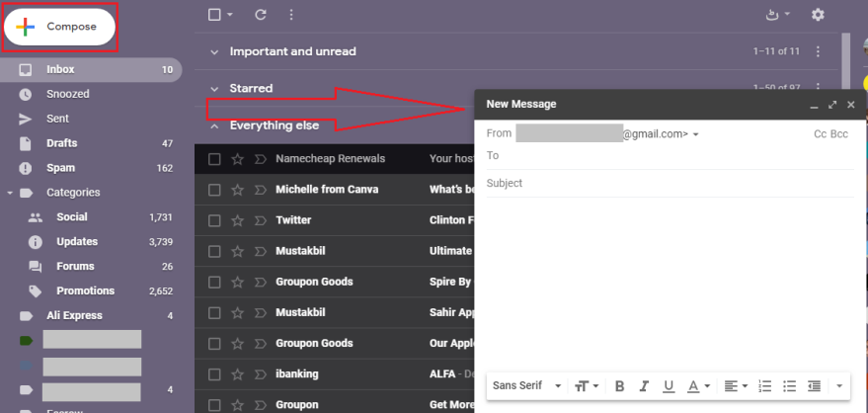
Task: Insert a bulleted list
Action: click(789, 386)
